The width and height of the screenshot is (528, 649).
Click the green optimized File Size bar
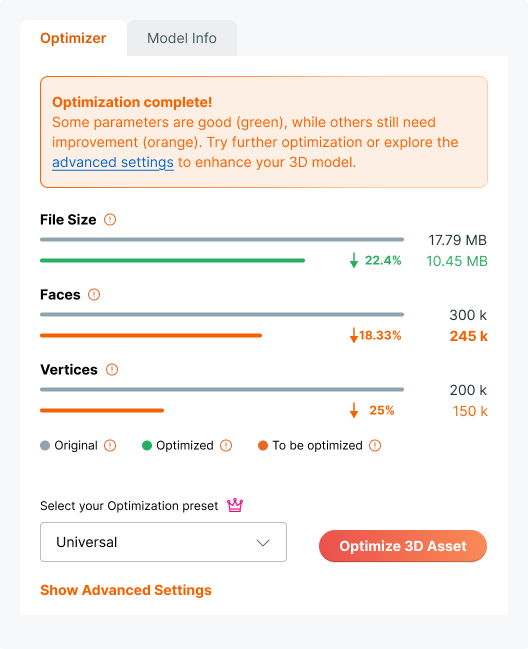[173, 261]
